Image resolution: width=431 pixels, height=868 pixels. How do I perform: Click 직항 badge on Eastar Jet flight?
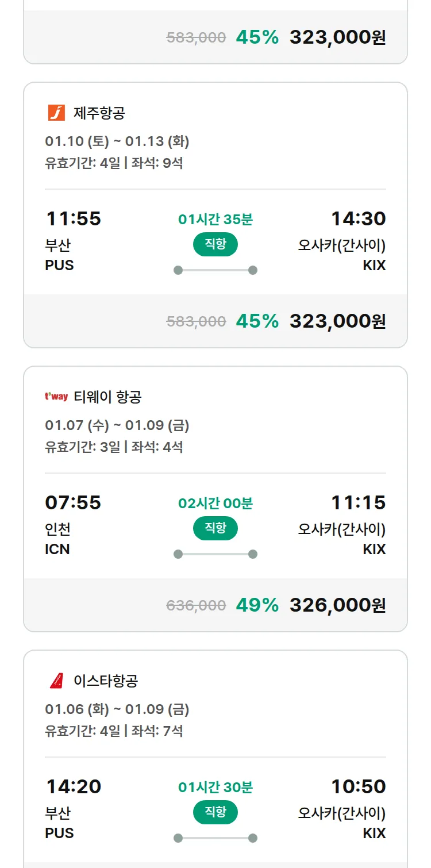pos(215,812)
